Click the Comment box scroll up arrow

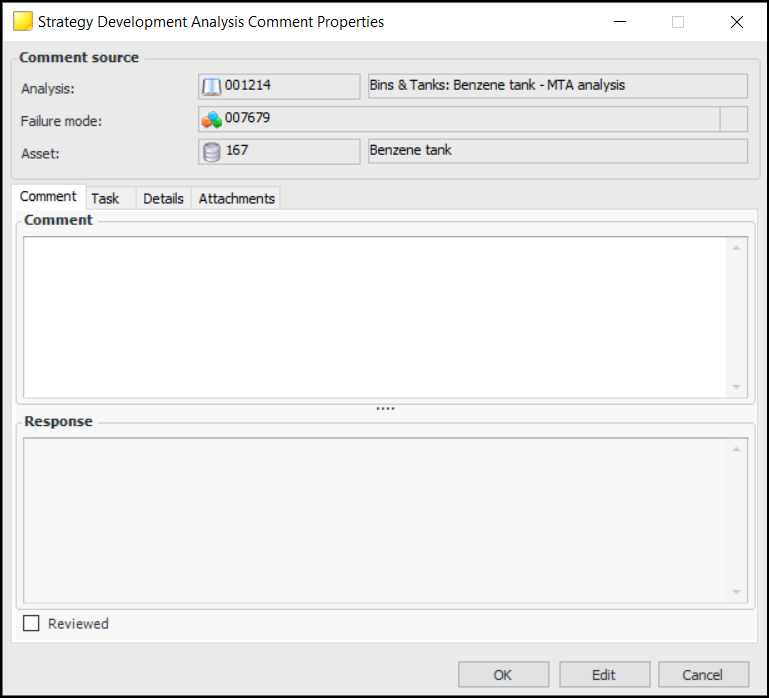(736, 248)
